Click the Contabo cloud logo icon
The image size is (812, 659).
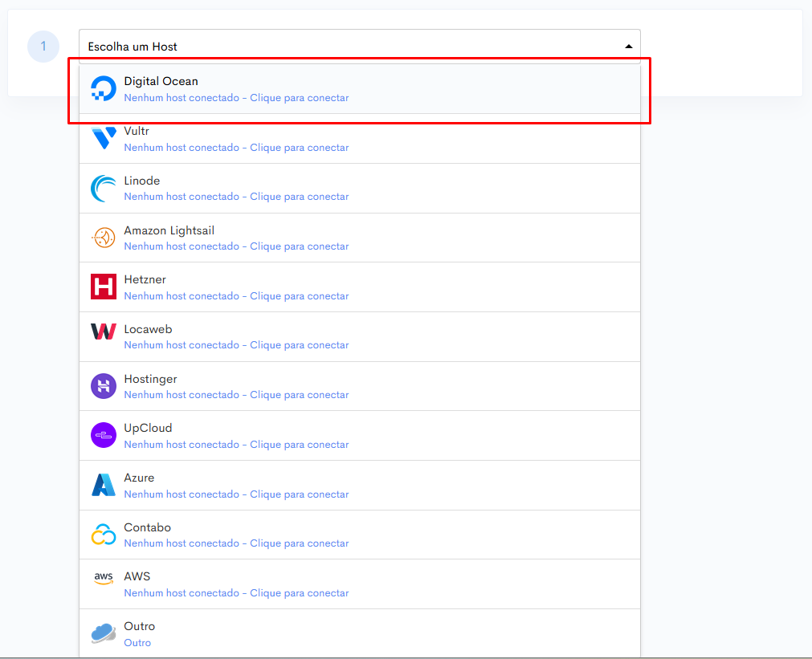pyautogui.click(x=104, y=535)
